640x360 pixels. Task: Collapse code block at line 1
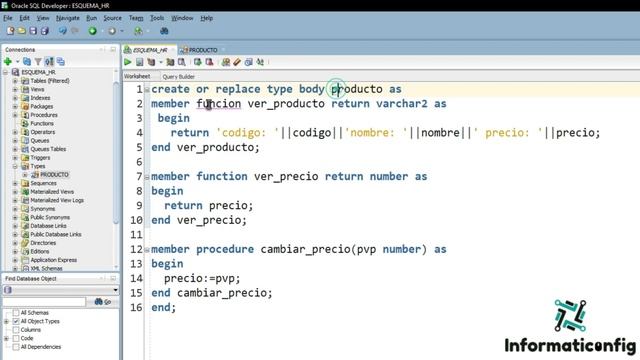pyautogui.click(x=147, y=90)
